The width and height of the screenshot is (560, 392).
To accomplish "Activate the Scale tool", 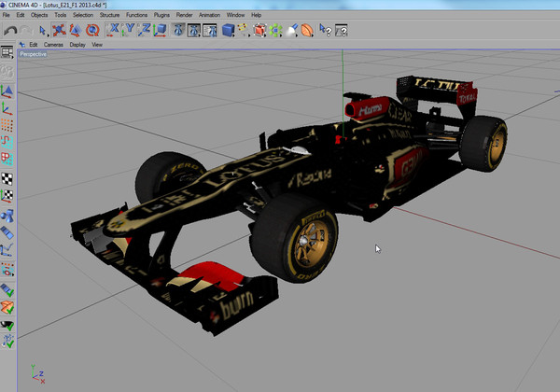I will pyautogui.click(x=76, y=31).
